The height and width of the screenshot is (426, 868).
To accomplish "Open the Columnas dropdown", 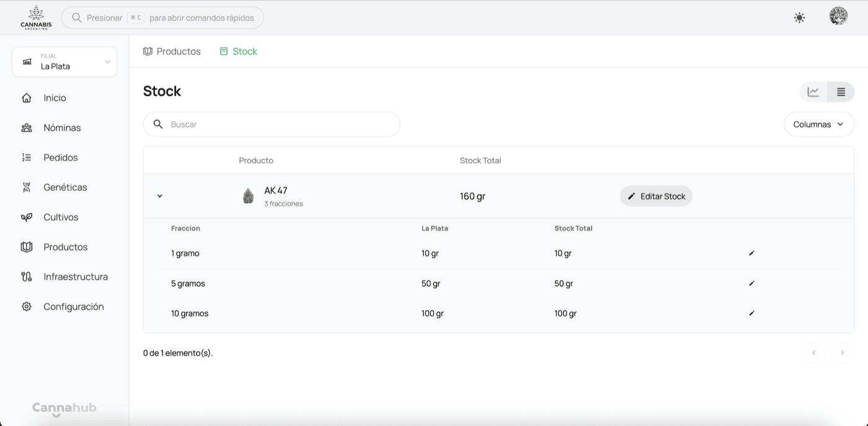I will (818, 124).
